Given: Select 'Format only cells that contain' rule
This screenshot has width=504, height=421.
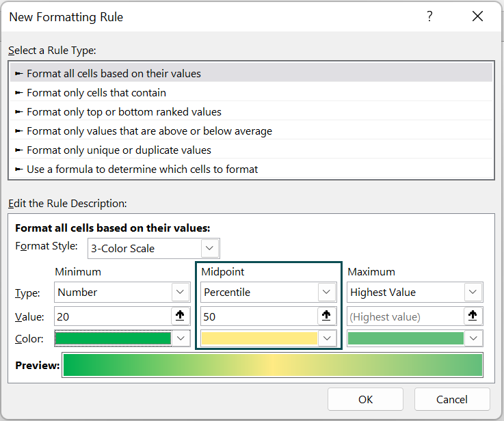Looking at the screenshot, I should 251,93.
